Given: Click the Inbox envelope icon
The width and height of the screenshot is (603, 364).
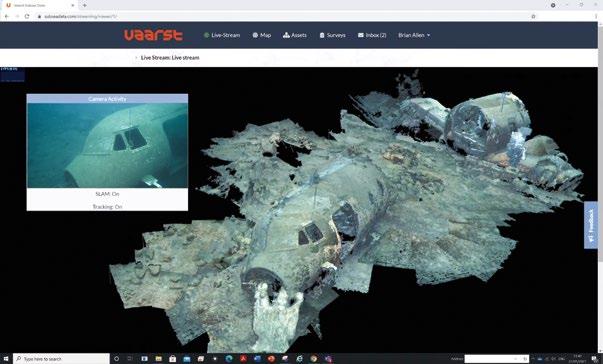Looking at the screenshot, I should point(361,35).
